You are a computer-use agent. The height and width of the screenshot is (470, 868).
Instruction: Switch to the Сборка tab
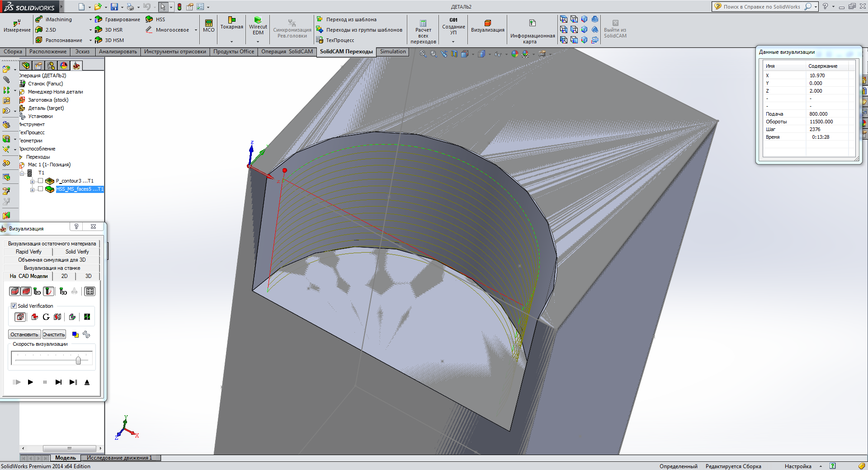pyautogui.click(x=13, y=52)
